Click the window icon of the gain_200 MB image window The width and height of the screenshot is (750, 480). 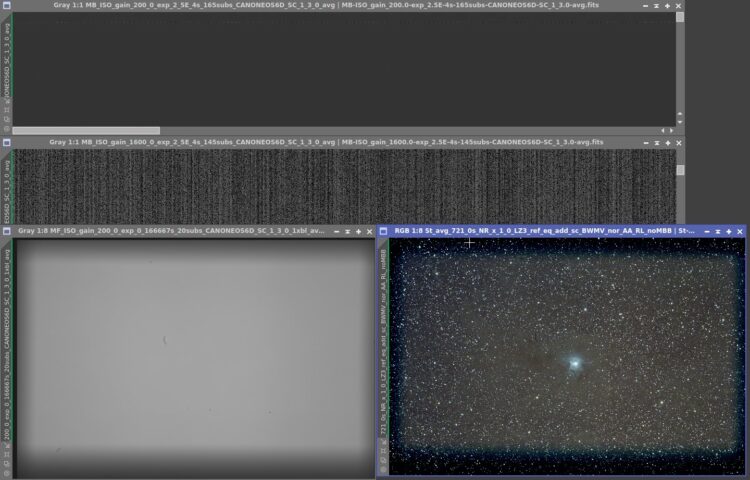click(x=7, y=6)
